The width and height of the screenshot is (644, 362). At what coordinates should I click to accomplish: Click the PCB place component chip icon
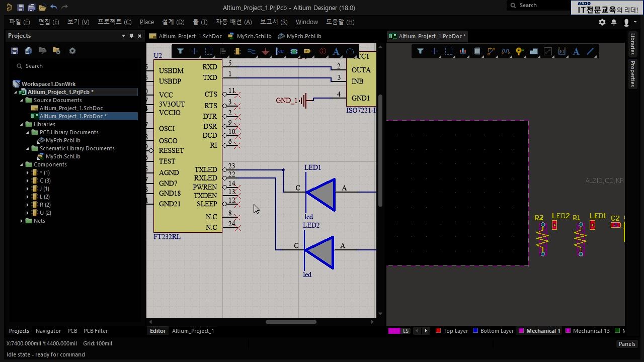(x=477, y=51)
